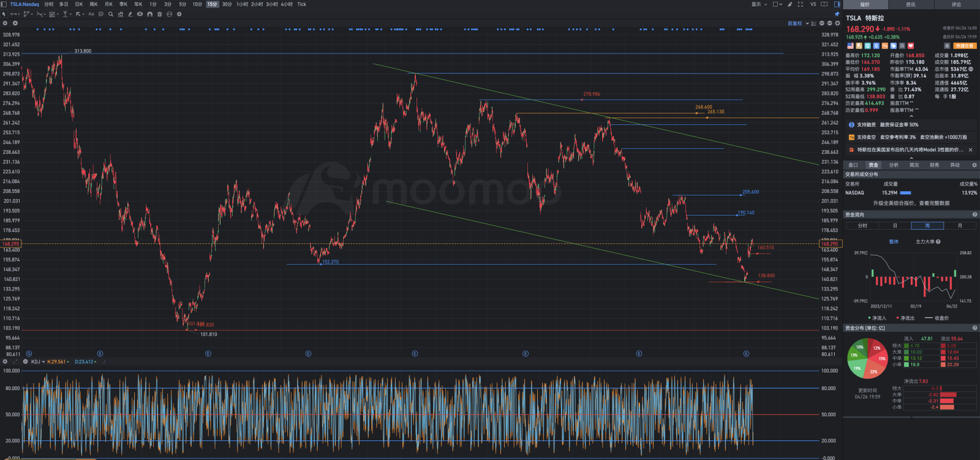Click the 净流入 green legend swatch
Screen dimensions: 980x460
[869, 318]
